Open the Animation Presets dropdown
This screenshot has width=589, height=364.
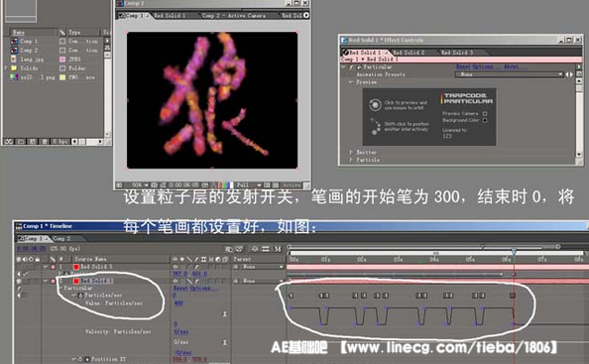509,74
